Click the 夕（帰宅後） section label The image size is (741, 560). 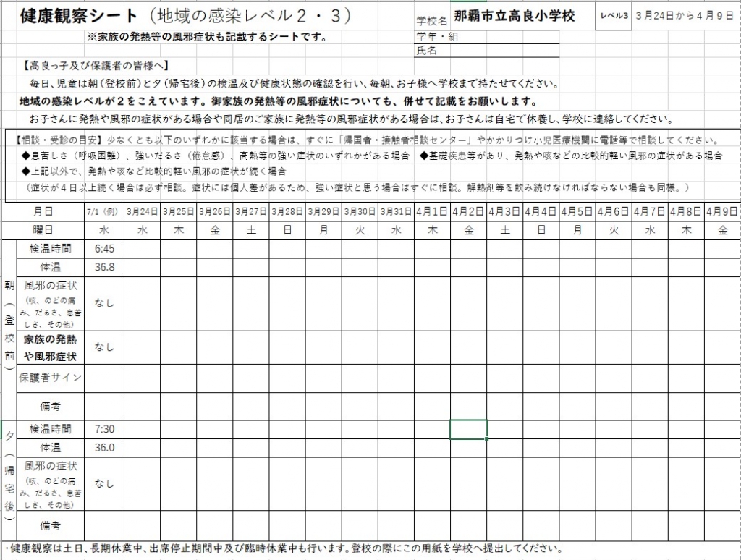tap(9, 480)
